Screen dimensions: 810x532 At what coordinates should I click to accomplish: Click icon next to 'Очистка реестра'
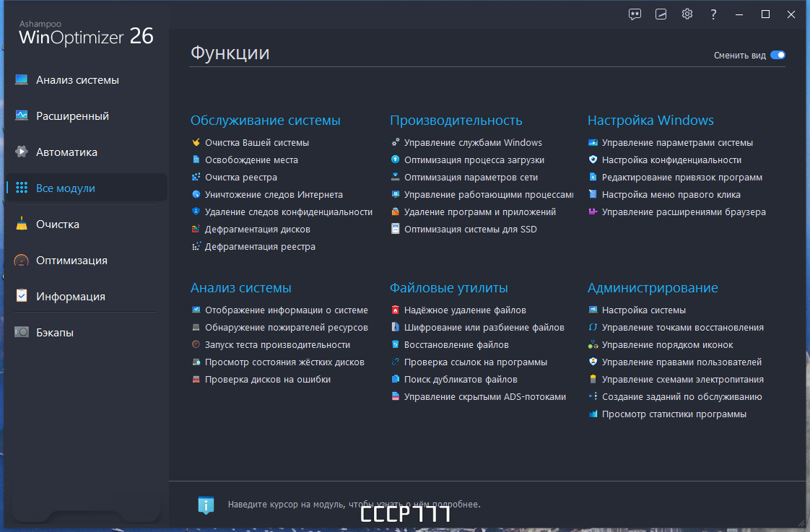(x=196, y=177)
